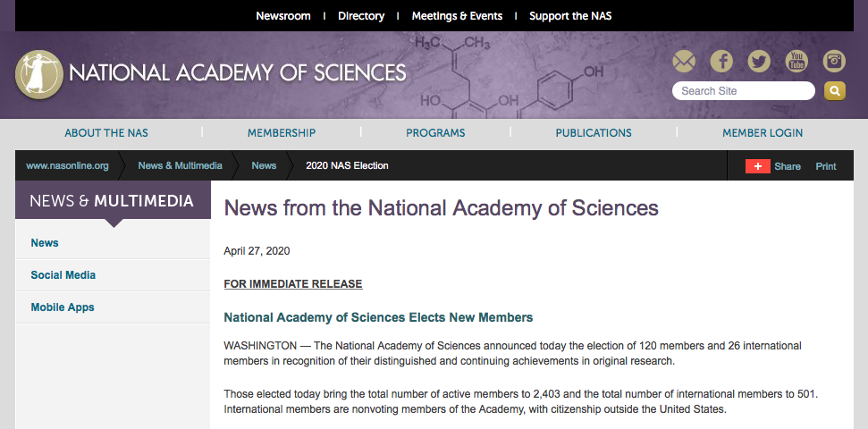Image resolution: width=868 pixels, height=429 pixels.
Task: Open the About the NAS menu
Action: click(106, 133)
